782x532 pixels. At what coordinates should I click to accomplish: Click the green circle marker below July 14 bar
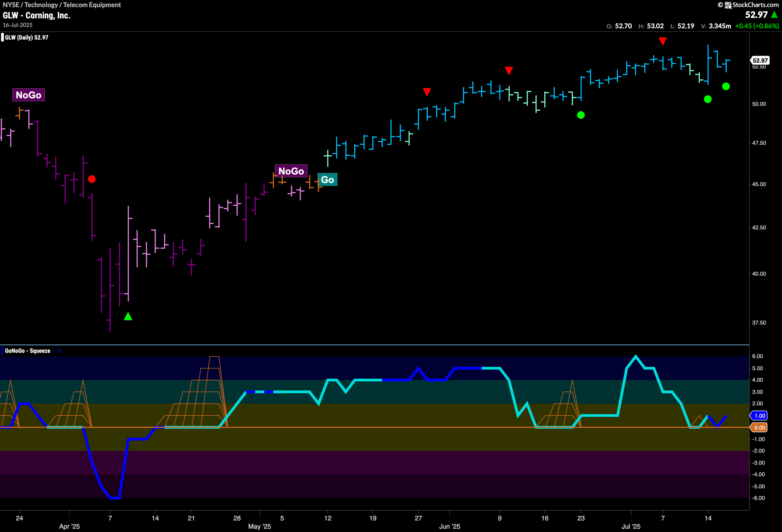tap(708, 99)
